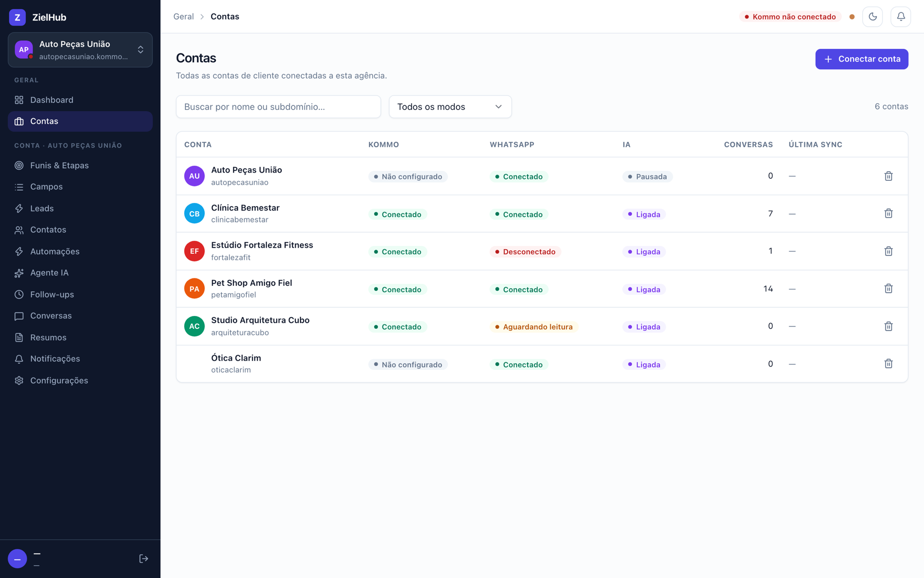Click the conversas count 14 for Pet Shop
Screen dimensions: 924x578
click(x=768, y=289)
